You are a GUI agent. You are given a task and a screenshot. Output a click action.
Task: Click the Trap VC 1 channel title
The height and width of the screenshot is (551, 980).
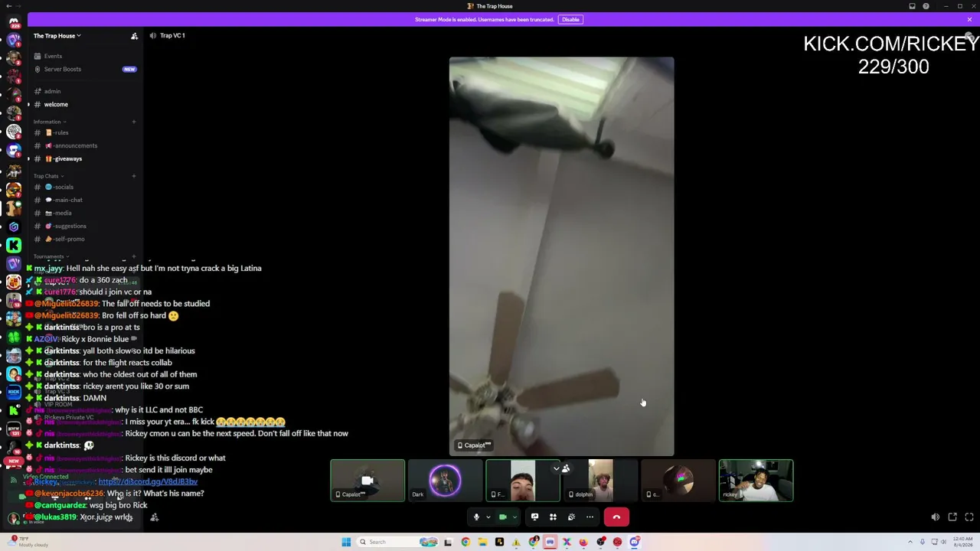tap(172, 35)
